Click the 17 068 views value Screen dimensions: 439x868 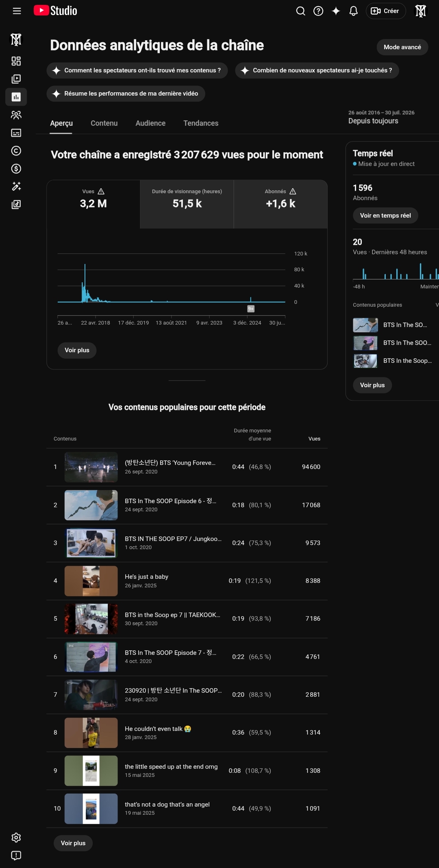(x=311, y=505)
